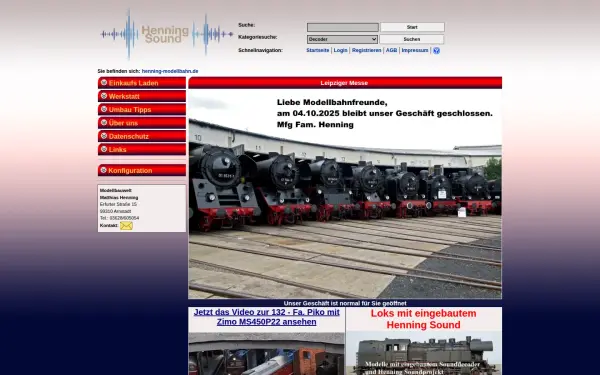The width and height of the screenshot is (600, 375).
Task: Follow the henning-modellbahn.de breadcrumb link
Action: point(170,71)
